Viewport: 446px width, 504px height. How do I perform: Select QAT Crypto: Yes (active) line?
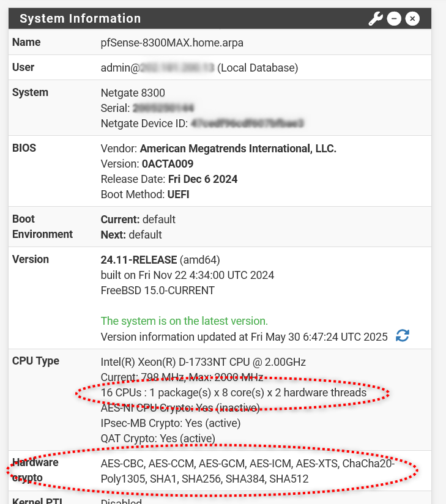158,439
